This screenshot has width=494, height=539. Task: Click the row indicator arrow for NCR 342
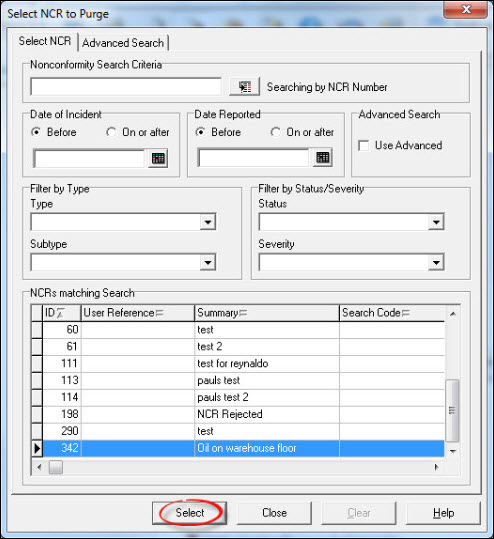[37, 448]
